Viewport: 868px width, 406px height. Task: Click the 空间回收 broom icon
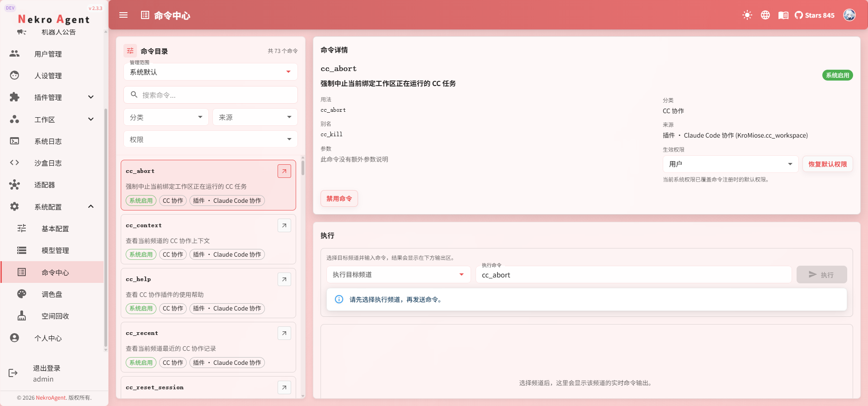click(22, 315)
